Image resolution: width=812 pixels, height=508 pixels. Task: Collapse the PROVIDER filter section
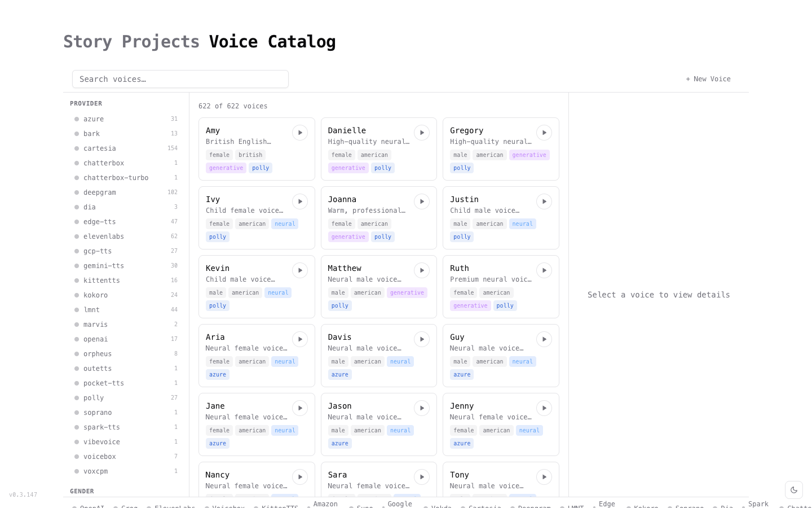point(86,103)
